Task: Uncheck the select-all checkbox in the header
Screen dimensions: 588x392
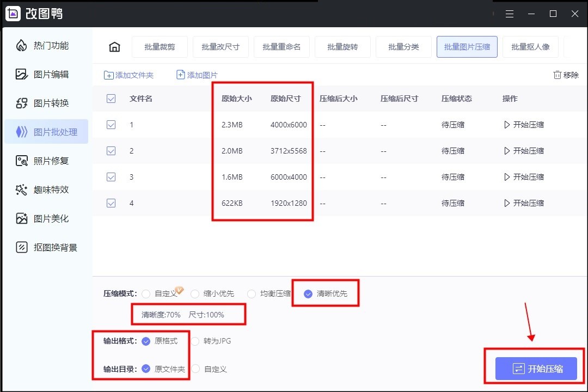Action: [x=111, y=99]
